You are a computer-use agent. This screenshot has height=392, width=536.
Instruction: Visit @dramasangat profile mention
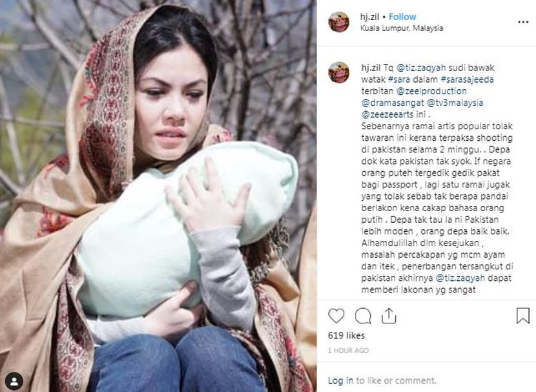point(393,103)
